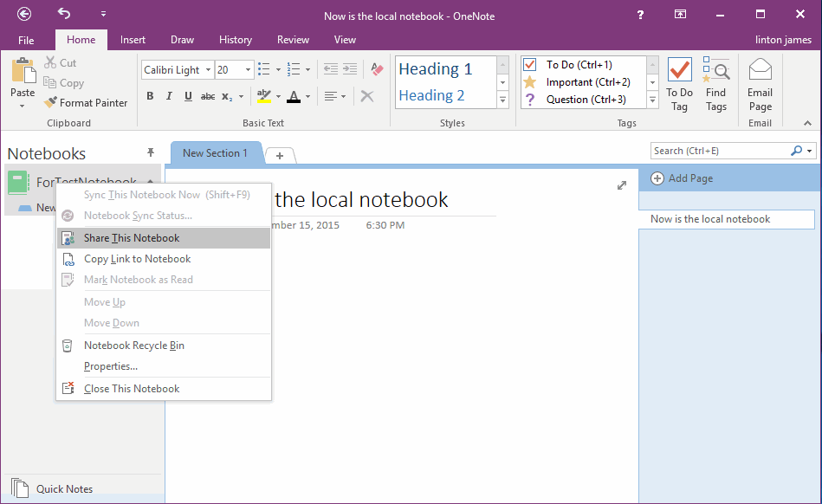Click the Delete X icon

(367, 96)
